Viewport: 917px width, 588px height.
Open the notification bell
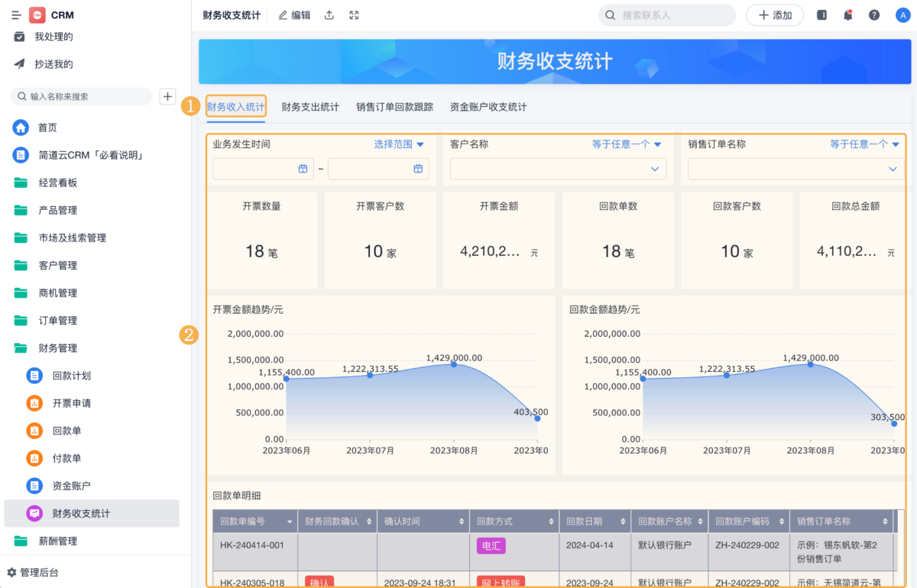coord(847,15)
